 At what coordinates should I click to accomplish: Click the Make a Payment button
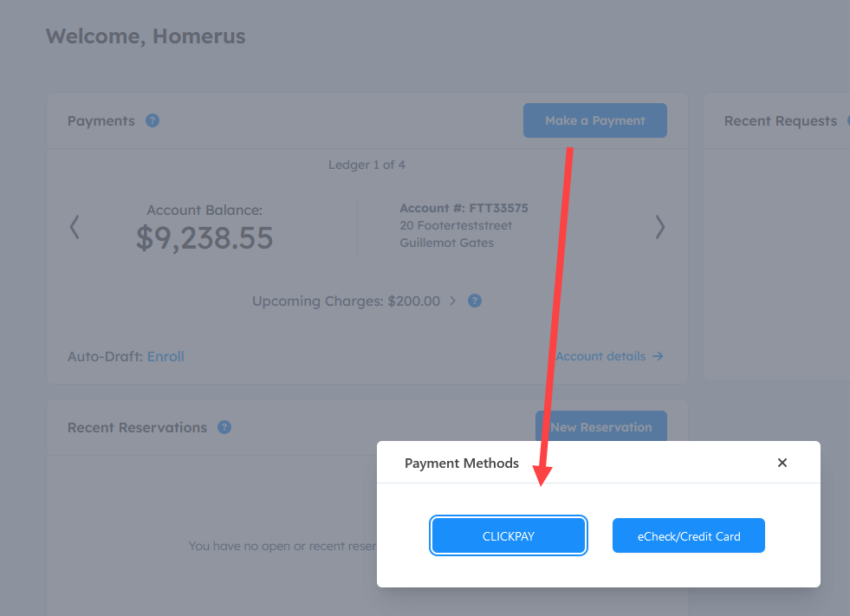point(594,120)
